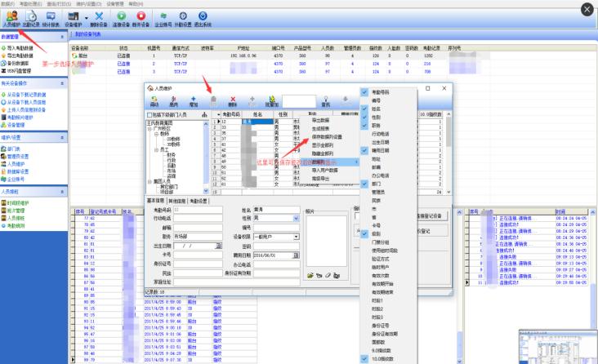
Task: Click the 人员维护 toolbar icon
Action: 11,16
